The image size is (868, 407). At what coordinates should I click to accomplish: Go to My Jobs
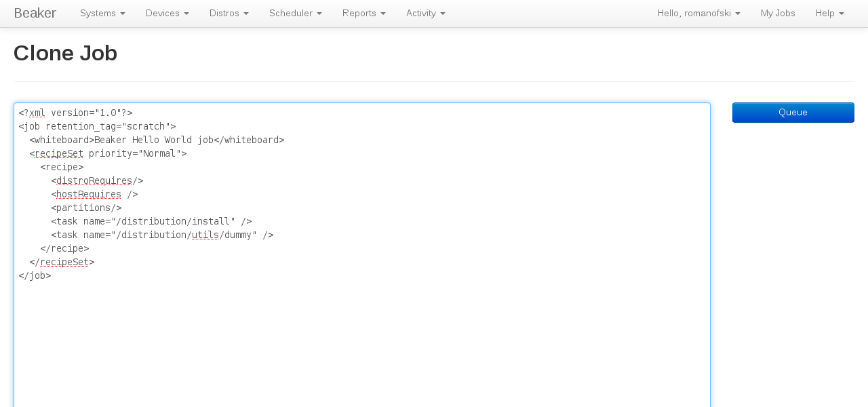coord(778,13)
